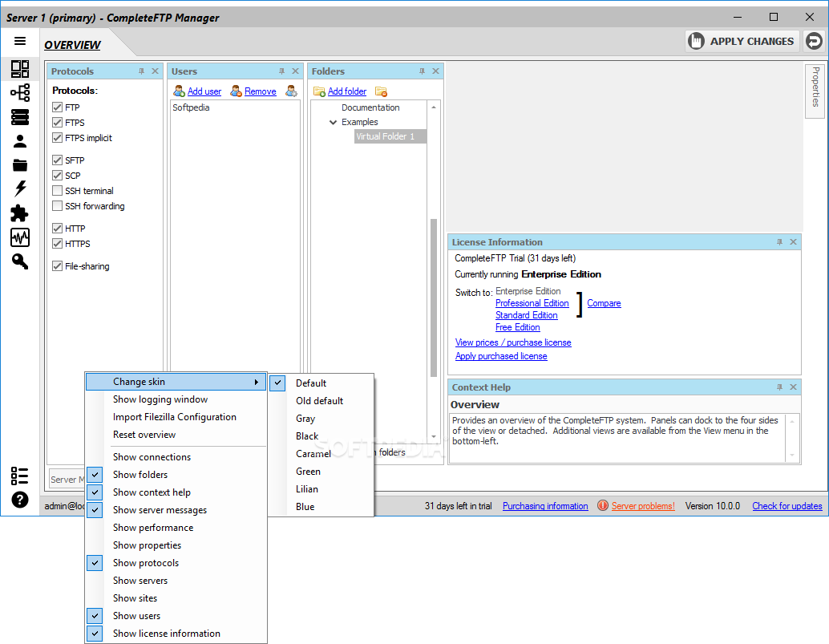
Task: Click Check for updates link
Action: tap(787, 506)
